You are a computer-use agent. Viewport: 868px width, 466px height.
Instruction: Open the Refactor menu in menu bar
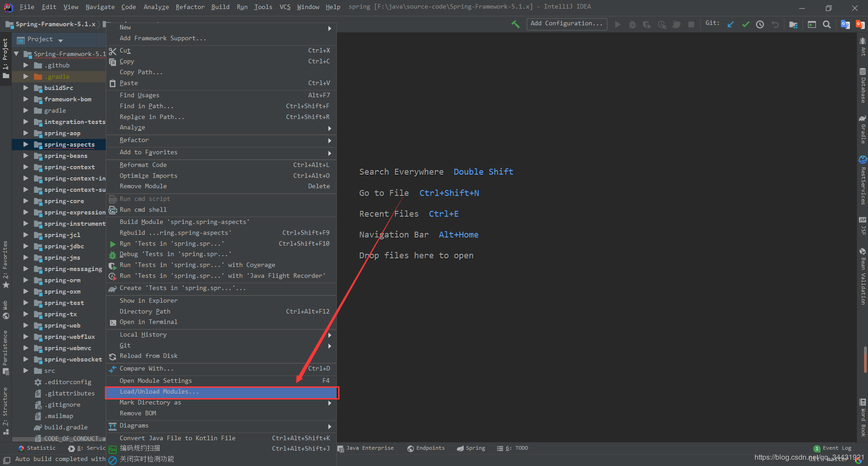(x=190, y=7)
